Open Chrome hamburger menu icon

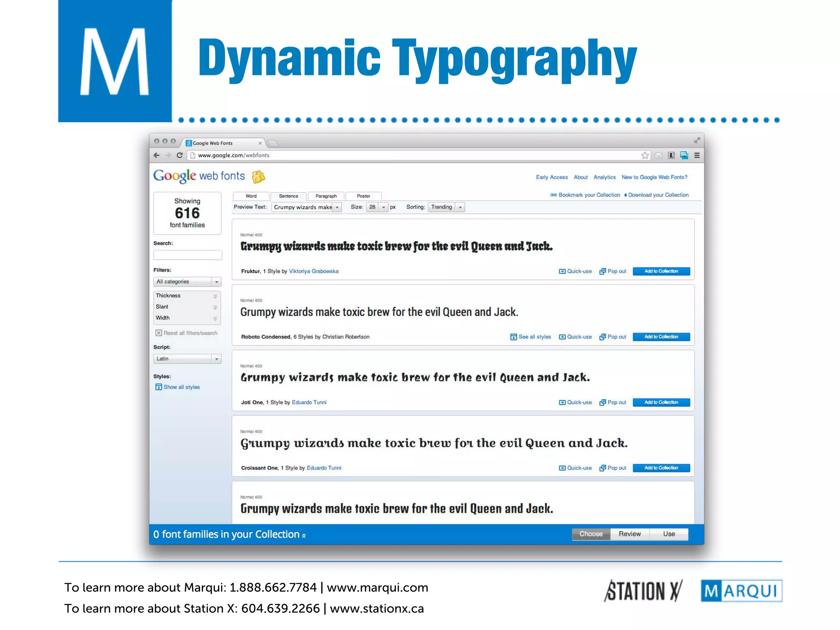point(697,155)
